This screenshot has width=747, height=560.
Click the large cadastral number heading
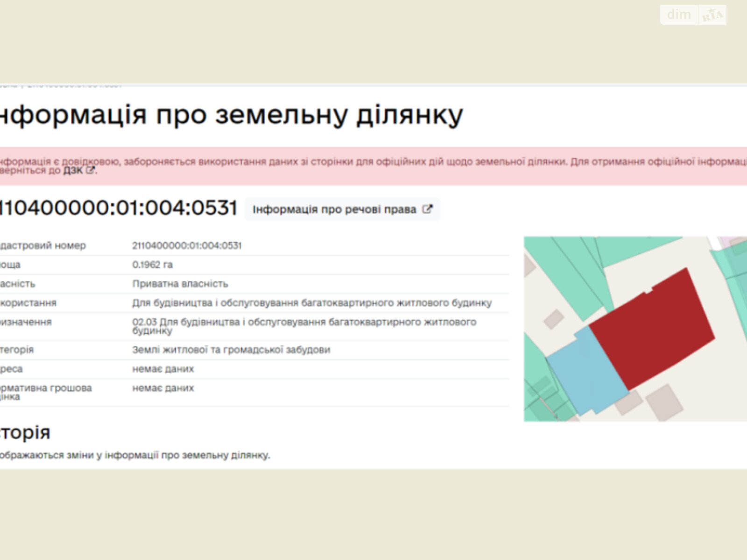point(119,208)
